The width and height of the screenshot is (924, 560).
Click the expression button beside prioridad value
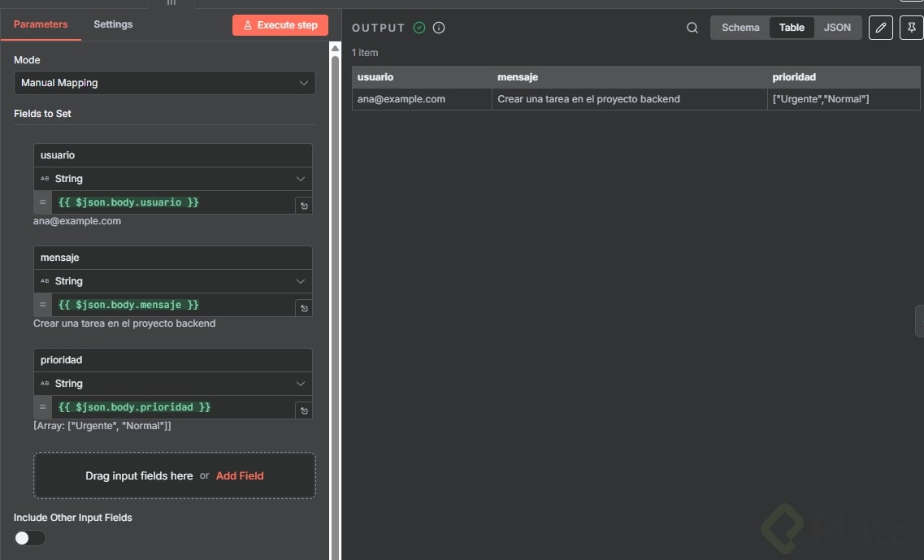(304, 411)
